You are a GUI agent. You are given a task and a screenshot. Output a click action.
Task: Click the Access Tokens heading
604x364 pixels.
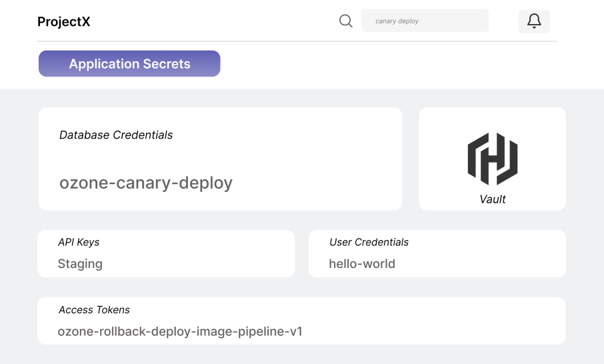[x=94, y=309]
